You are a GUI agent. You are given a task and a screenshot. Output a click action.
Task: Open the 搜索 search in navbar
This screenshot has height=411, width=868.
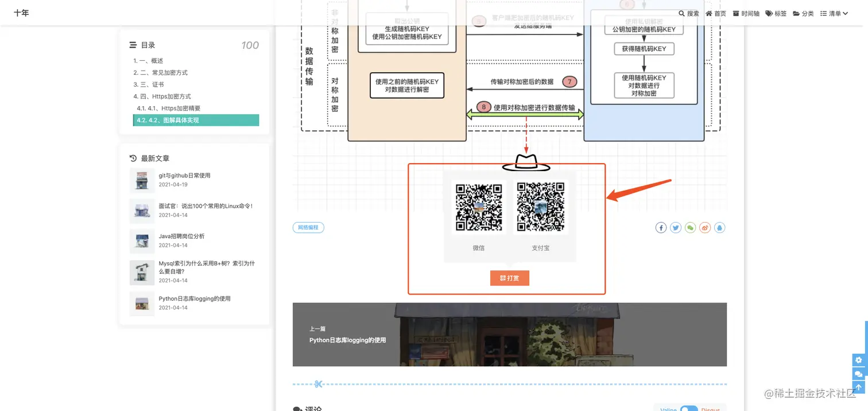(x=689, y=13)
